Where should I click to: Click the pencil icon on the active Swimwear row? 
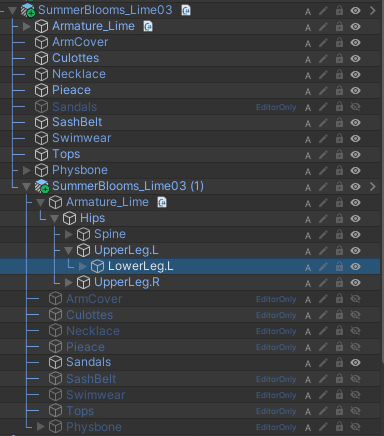[323, 139]
